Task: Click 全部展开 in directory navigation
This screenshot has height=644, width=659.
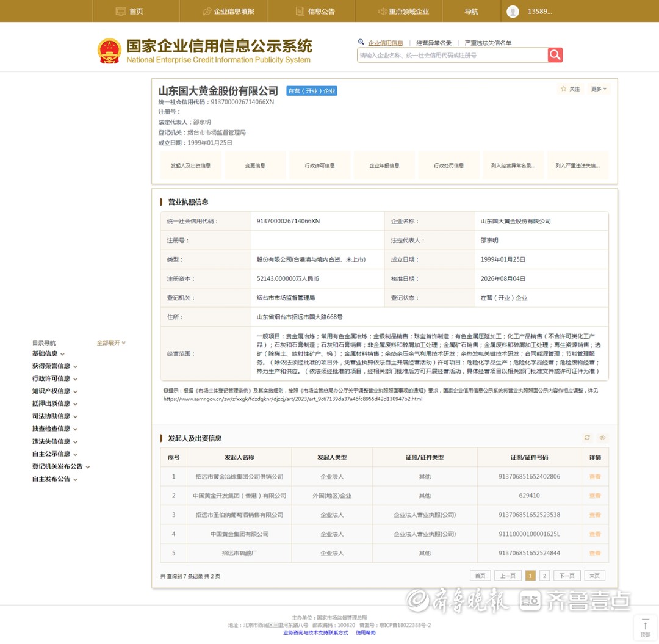Action: click(x=111, y=342)
